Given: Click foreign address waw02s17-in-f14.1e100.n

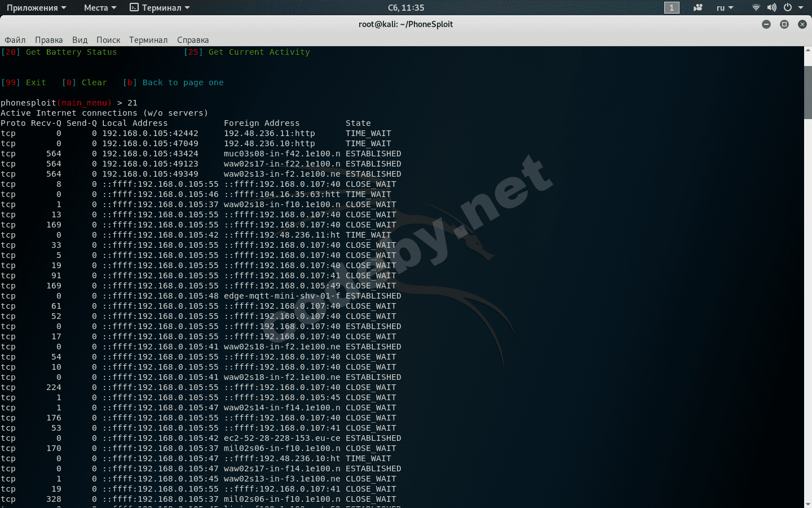Looking at the screenshot, I should coord(282,468).
